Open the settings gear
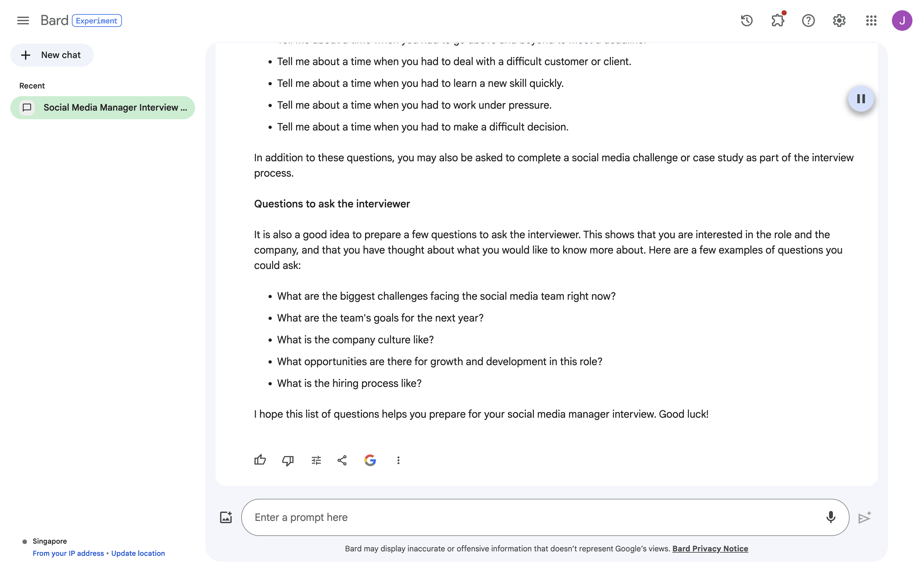This screenshot has height=577, width=924. 839,21
